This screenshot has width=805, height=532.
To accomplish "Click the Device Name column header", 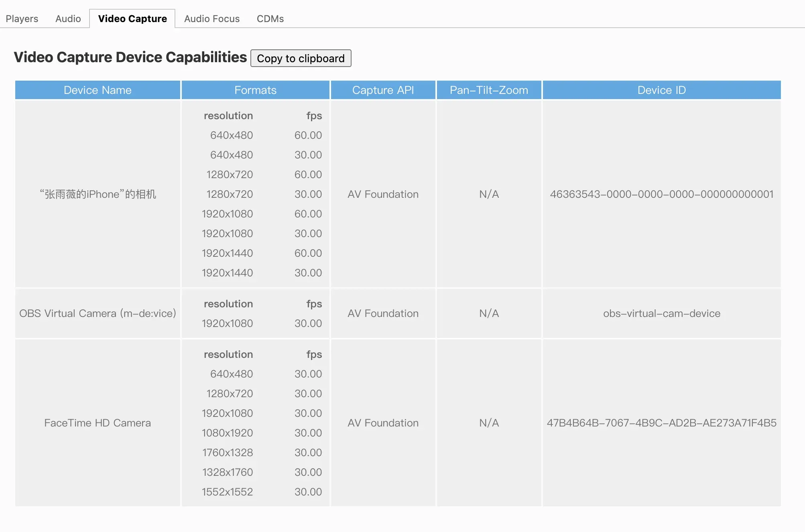I will tap(98, 90).
